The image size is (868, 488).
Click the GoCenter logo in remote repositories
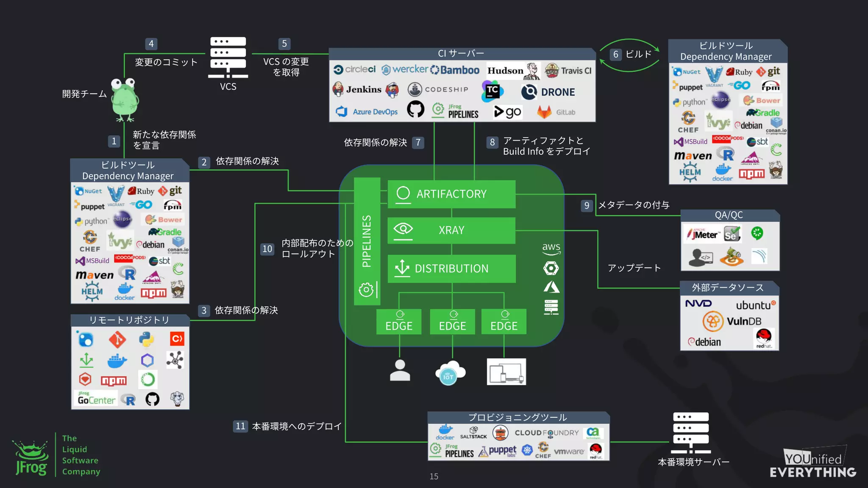point(96,399)
